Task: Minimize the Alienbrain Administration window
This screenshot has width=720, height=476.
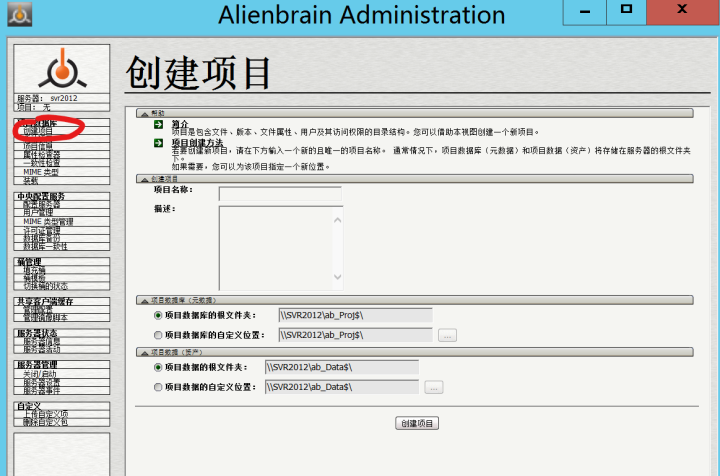Action: point(585,12)
